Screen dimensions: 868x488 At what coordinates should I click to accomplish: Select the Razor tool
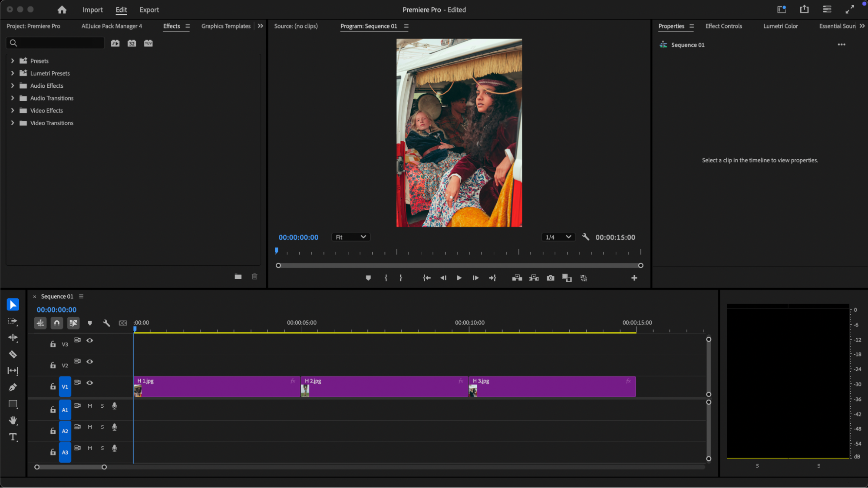point(13,354)
